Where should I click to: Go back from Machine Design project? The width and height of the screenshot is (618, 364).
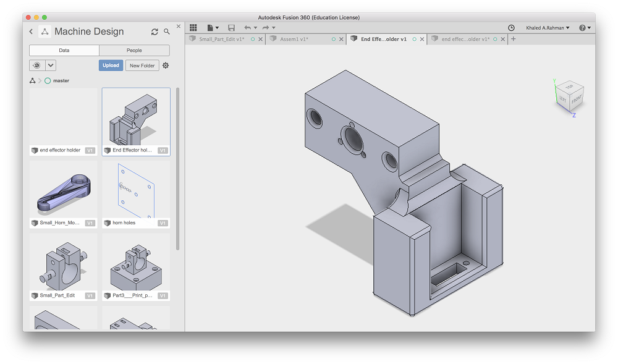click(x=31, y=32)
